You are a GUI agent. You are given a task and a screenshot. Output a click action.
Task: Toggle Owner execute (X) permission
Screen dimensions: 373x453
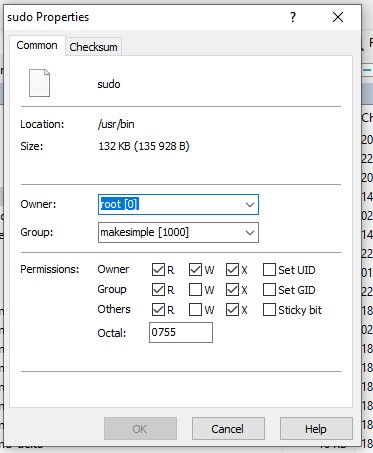click(x=232, y=270)
